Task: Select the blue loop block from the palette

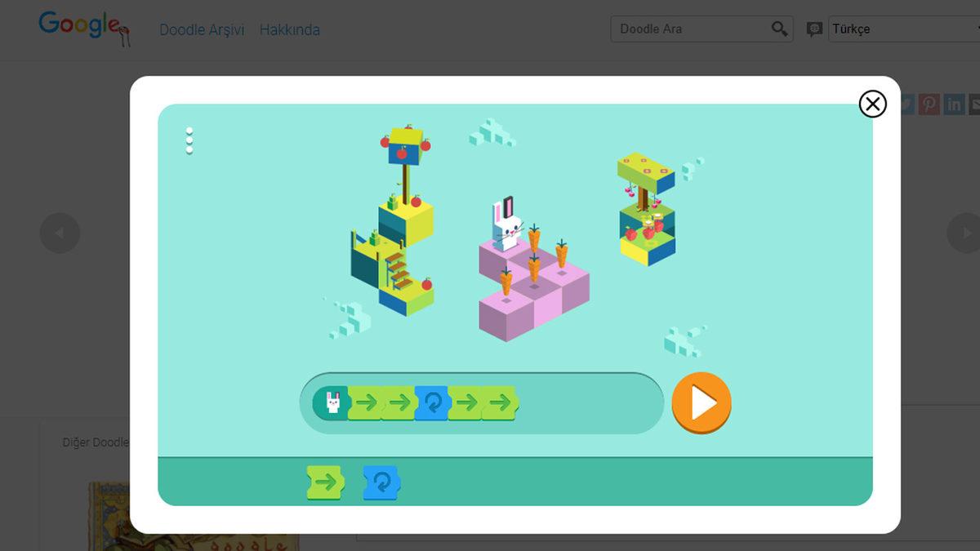Action: point(381,482)
